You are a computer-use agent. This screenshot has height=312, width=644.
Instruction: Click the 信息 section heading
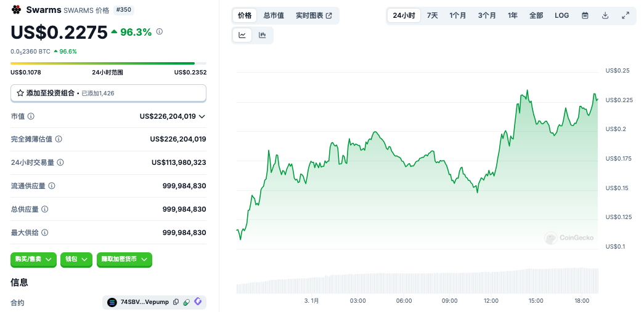click(19, 282)
